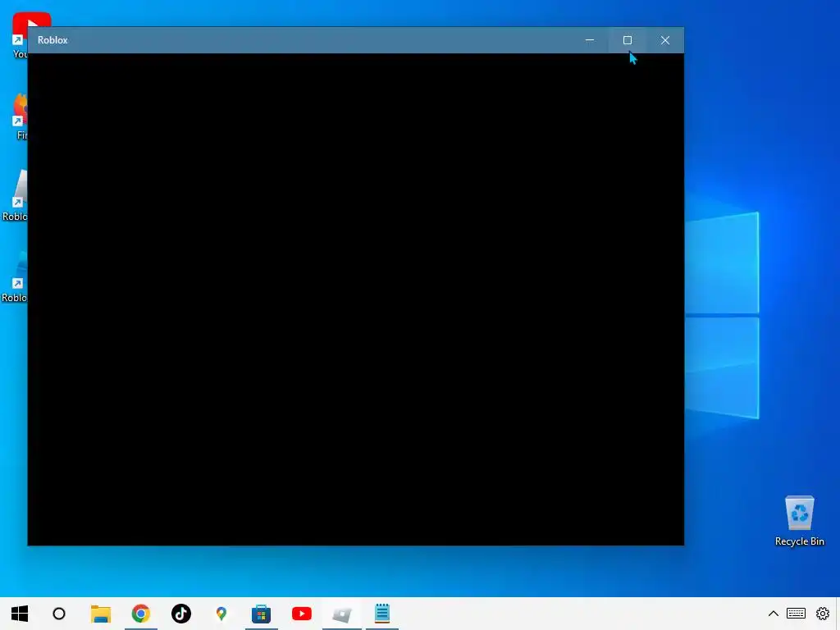Open YouTube taskbar icon

point(302,614)
